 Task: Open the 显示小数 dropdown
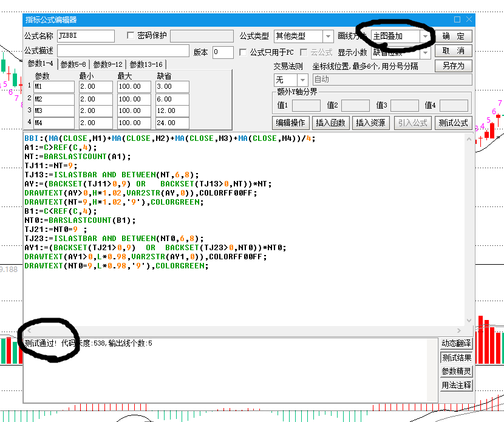(426, 53)
